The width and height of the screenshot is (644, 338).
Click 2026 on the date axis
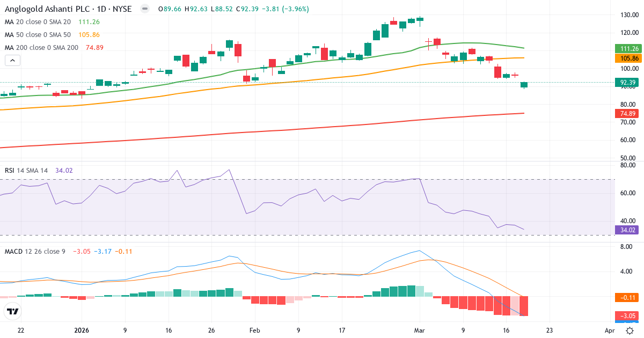(x=81, y=330)
